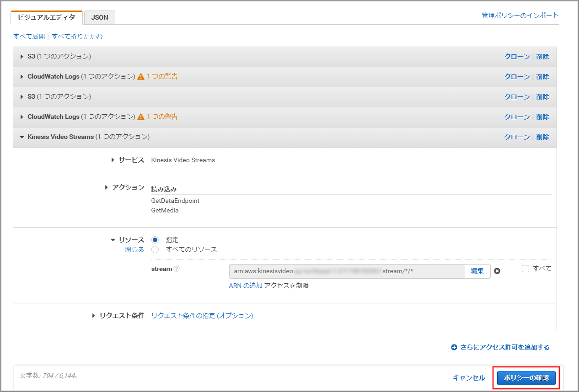Expand the リクエスト条件 row
The image size is (579, 392).
pyautogui.click(x=94, y=316)
